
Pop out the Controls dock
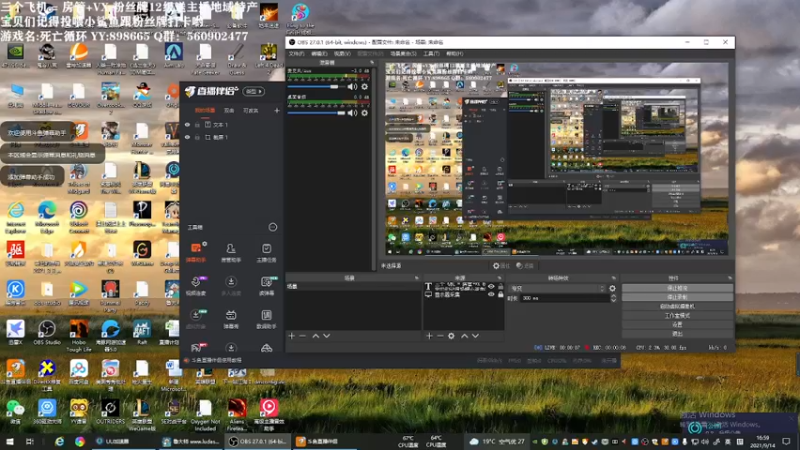(730, 278)
